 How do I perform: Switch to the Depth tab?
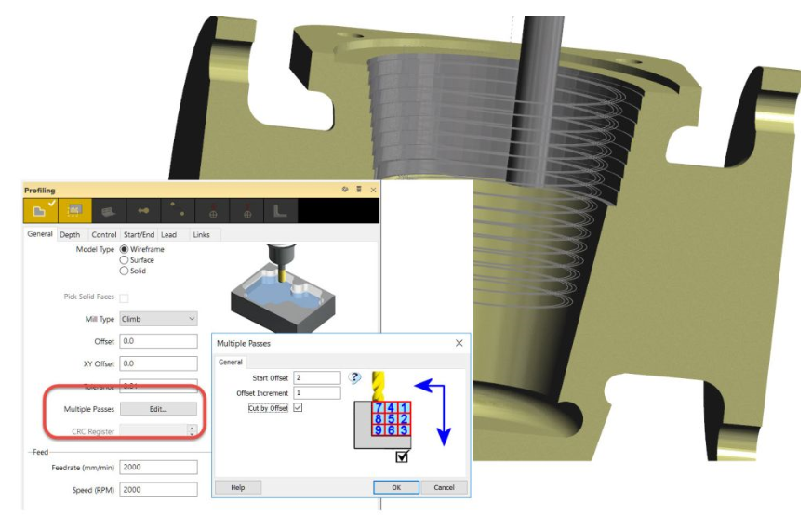[70, 235]
